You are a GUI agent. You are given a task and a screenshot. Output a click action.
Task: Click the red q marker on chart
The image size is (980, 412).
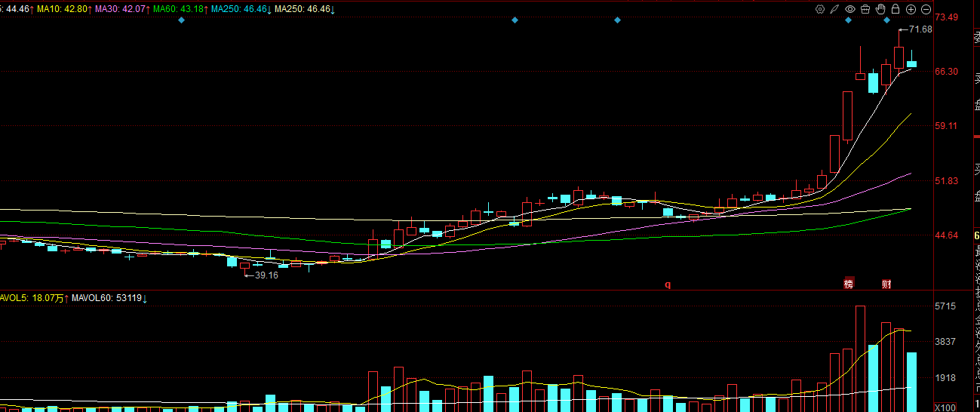667,284
